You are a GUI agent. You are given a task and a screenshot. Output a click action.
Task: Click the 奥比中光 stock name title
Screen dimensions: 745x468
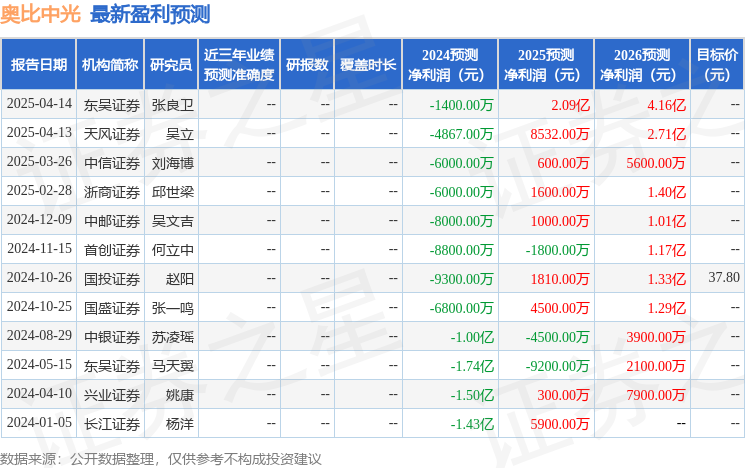pyautogui.click(x=40, y=14)
